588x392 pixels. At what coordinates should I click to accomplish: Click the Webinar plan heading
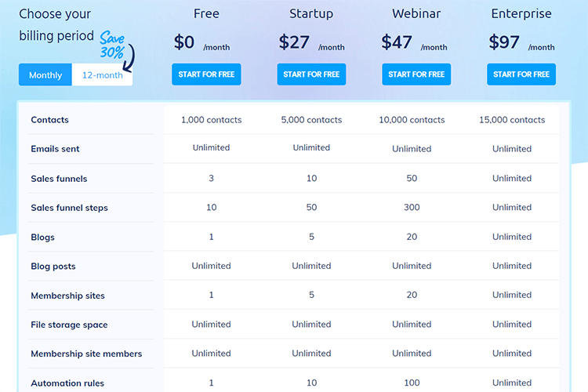pos(416,13)
